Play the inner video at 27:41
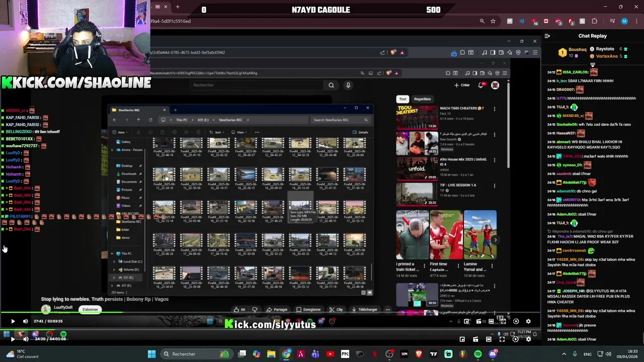 [x=13, y=321]
